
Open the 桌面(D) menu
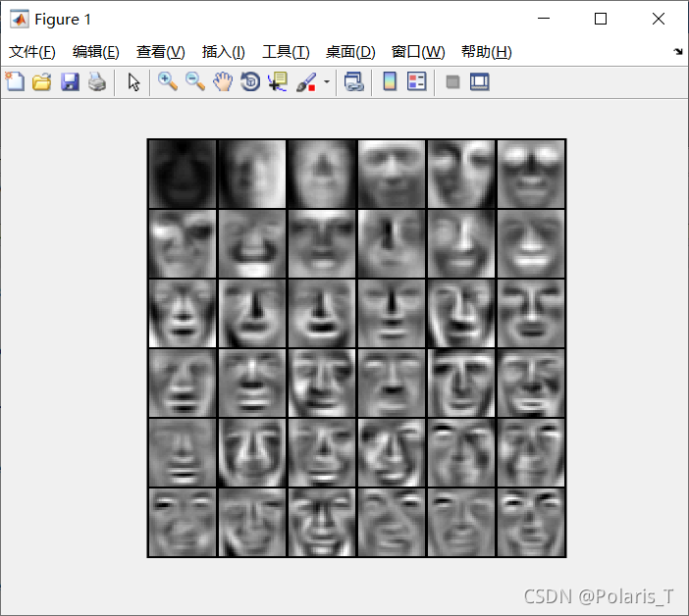(x=350, y=52)
